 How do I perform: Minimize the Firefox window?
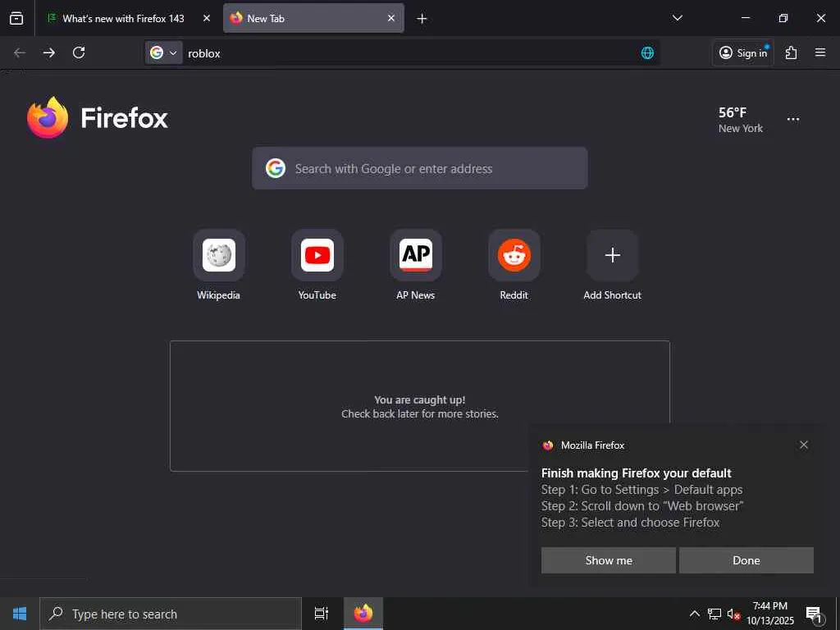pyautogui.click(x=745, y=18)
